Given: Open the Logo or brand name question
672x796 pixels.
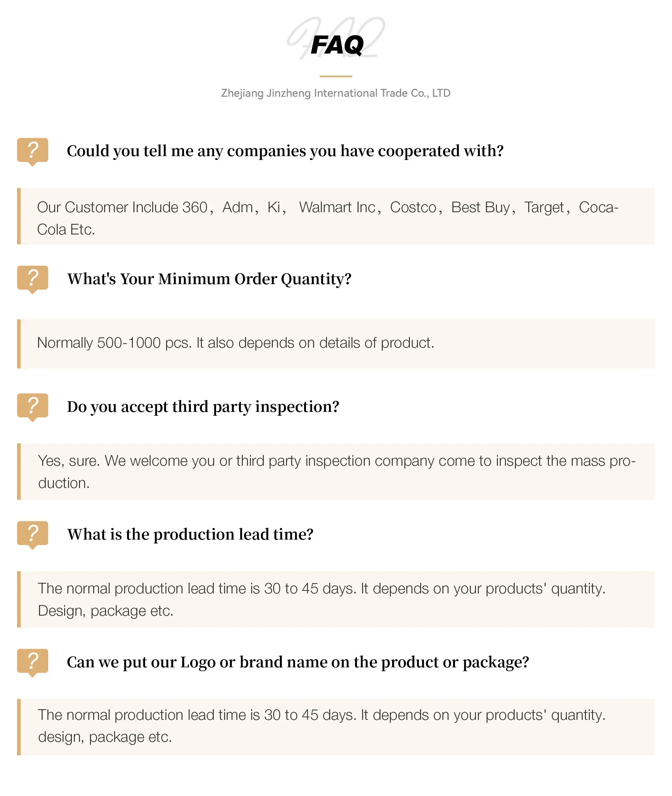Looking at the screenshot, I should click(298, 662).
